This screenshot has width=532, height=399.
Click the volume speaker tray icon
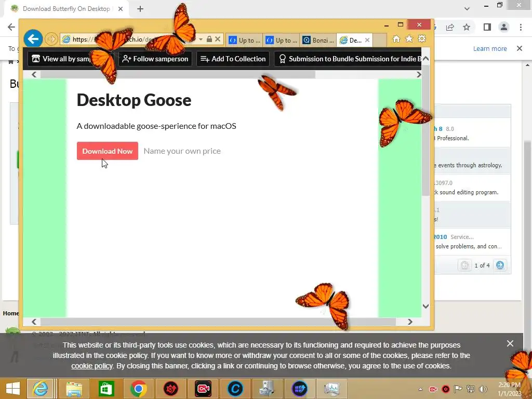click(483, 389)
